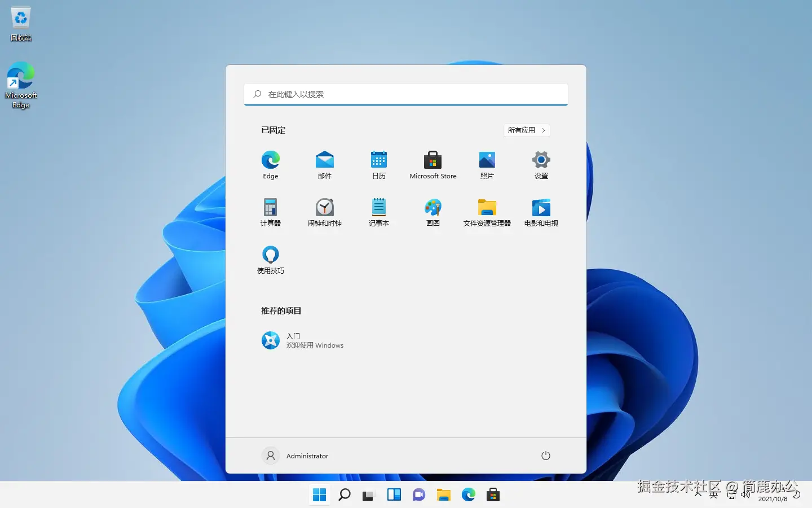This screenshot has width=812, height=508.
Task: Open the Mail (邮件) app
Action: click(x=324, y=165)
